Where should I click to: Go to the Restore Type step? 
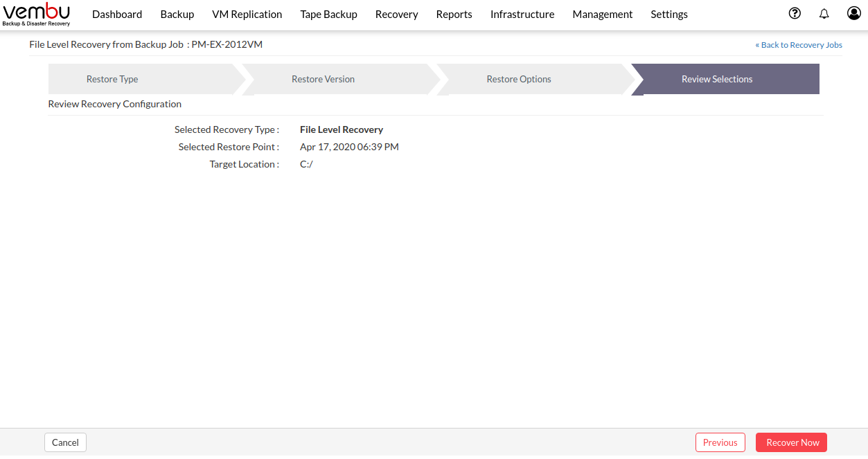pos(145,79)
